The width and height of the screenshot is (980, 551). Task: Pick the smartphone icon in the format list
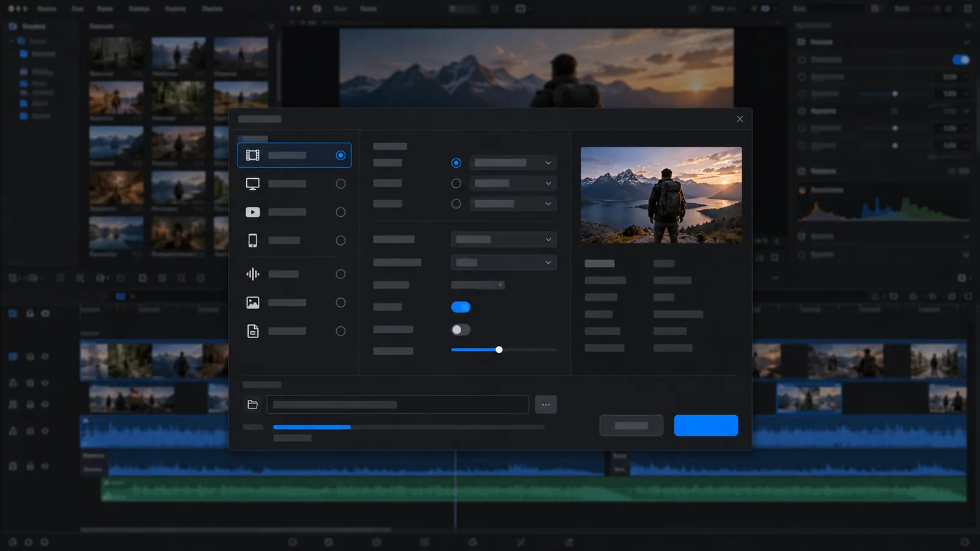coord(252,241)
